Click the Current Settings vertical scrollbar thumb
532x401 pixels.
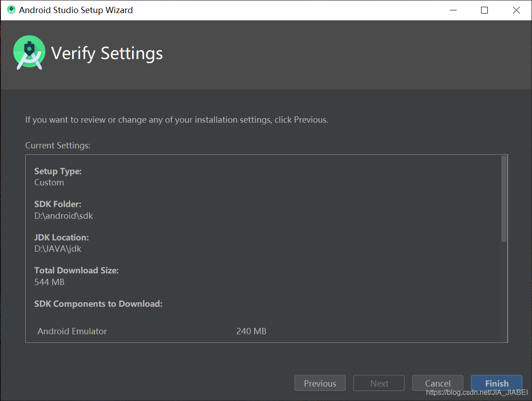click(504, 198)
